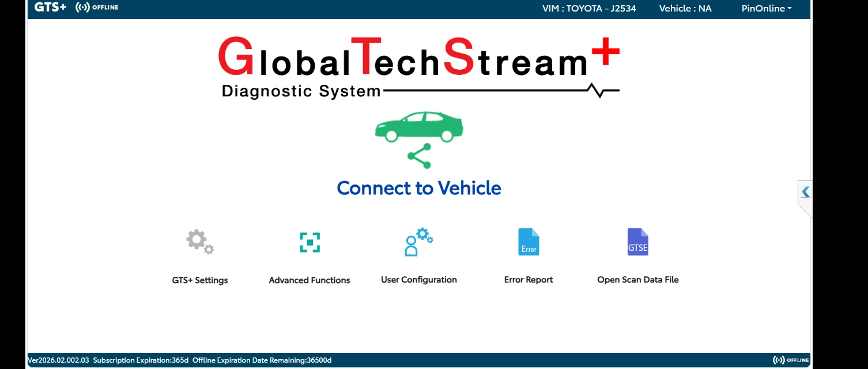Click the Advanced Functions label
The width and height of the screenshot is (868, 369).
[310, 280]
